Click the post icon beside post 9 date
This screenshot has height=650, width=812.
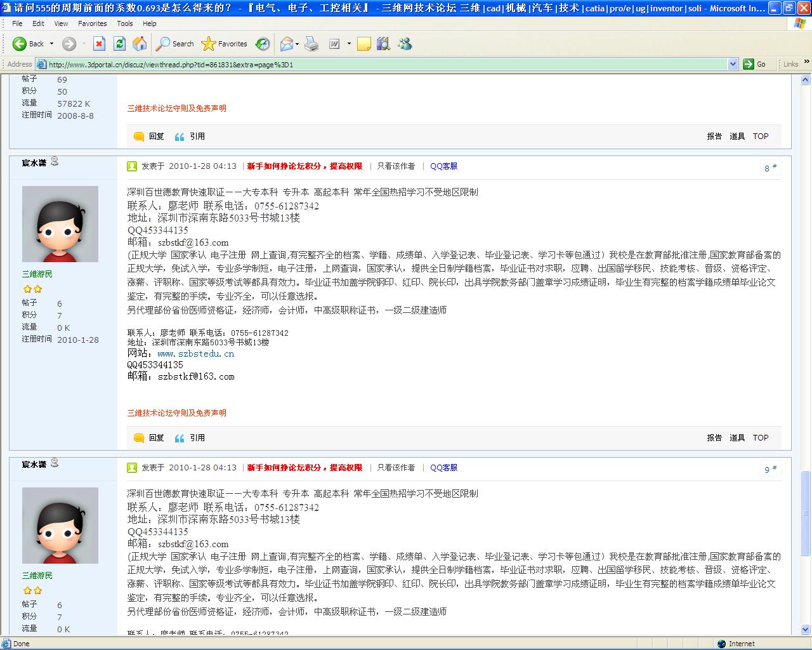point(132,468)
